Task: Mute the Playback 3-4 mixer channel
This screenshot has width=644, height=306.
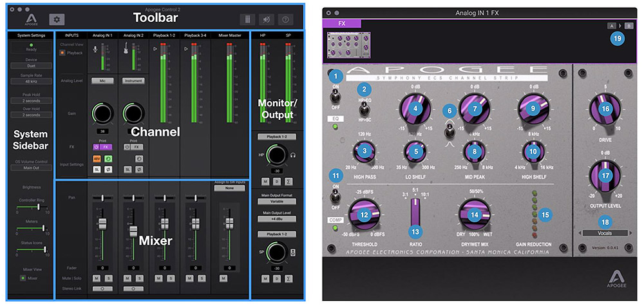Action: coord(189,278)
